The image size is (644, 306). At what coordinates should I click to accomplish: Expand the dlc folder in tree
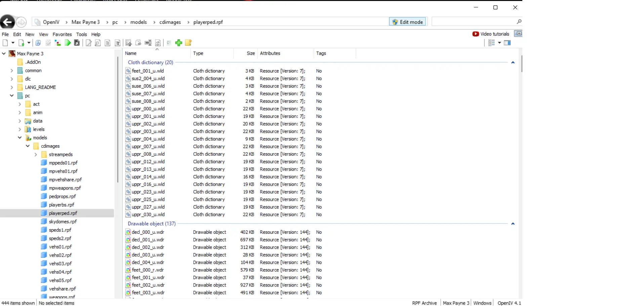(12, 79)
